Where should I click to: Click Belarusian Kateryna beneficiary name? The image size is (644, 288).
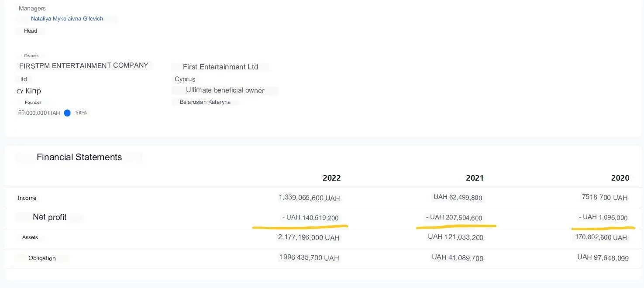click(205, 102)
